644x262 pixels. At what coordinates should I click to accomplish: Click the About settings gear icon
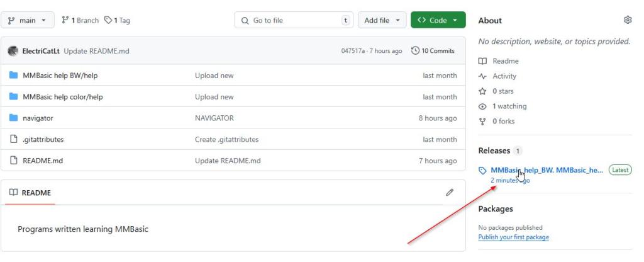click(627, 20)
